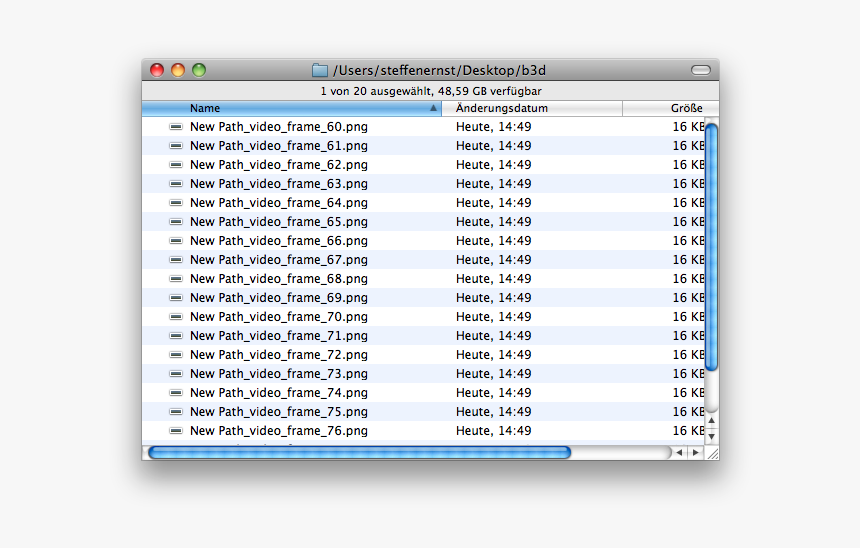860x548 pixels.
Task: Select file name New Path_video_frame_74.png
Action: pyautogui.click(x=279, y=393)
